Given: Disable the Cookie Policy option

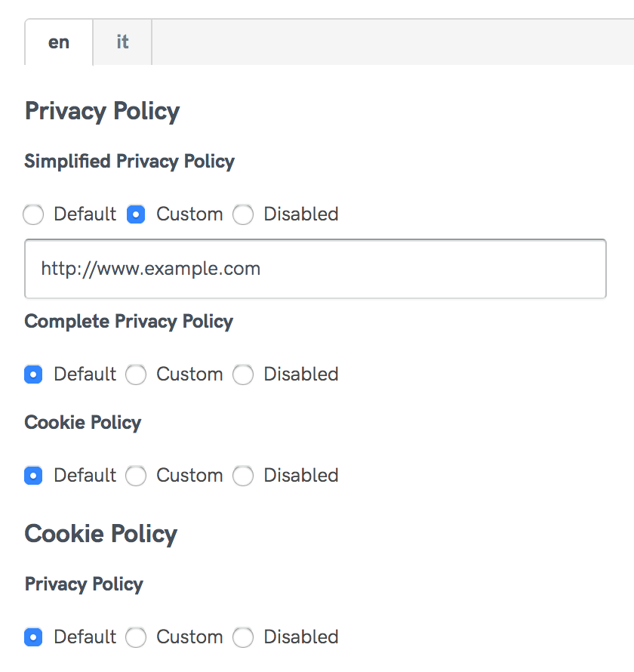Looking at the screenshot, I should (243, 475).
